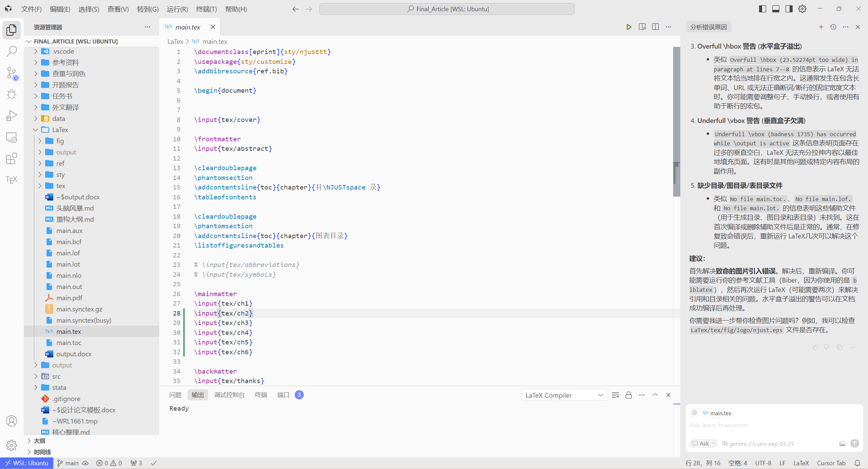Open the Source Control view

click(x=12, y=73)
